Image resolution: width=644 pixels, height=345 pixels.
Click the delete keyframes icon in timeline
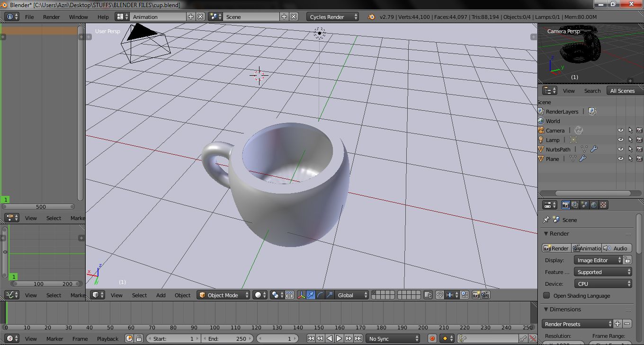coord(533,338)
